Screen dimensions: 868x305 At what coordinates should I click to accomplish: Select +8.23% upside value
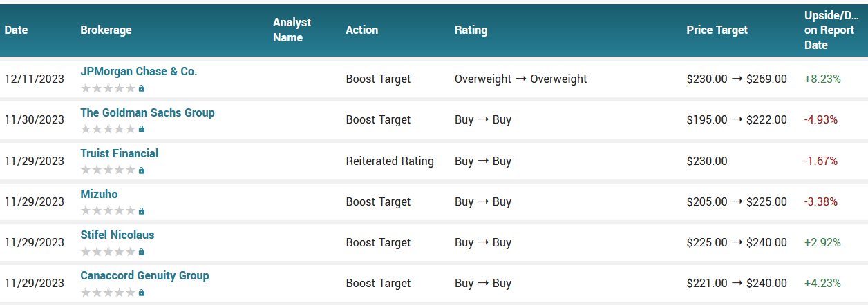(822, 79)
